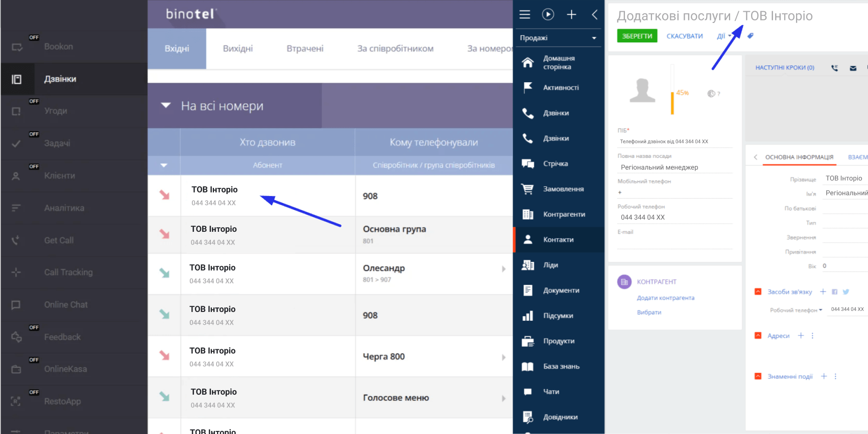Image resolution: width=868 pixels, height=434 pixels.
Task: Open Контакти in the CRM sidebar
Action: (x=559, y=239)
